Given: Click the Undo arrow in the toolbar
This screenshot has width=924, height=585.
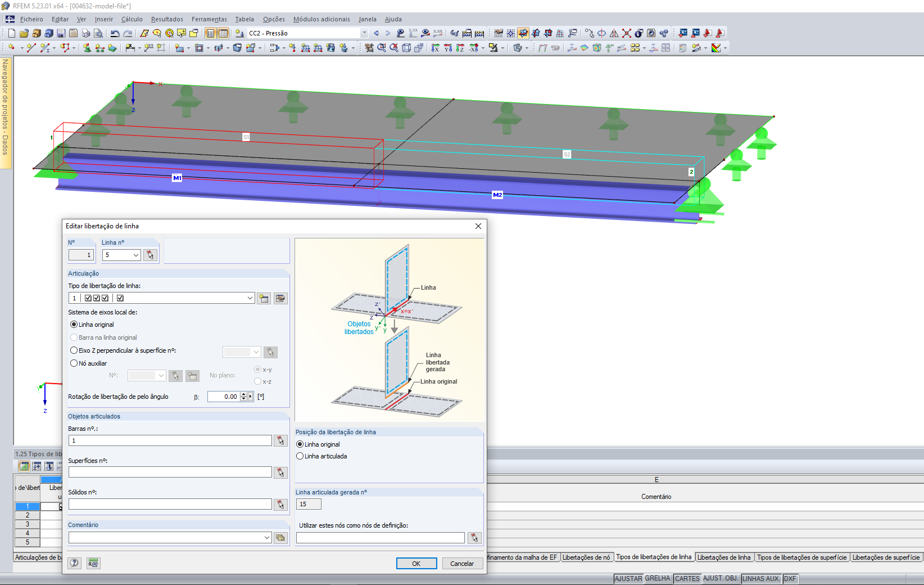Looking at the screenshot, I should 115,33.
